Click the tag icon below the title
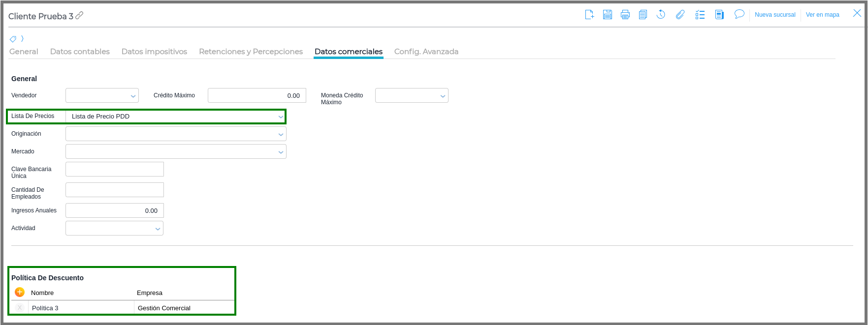Screen dimensions: 868x325 [13, 39]
